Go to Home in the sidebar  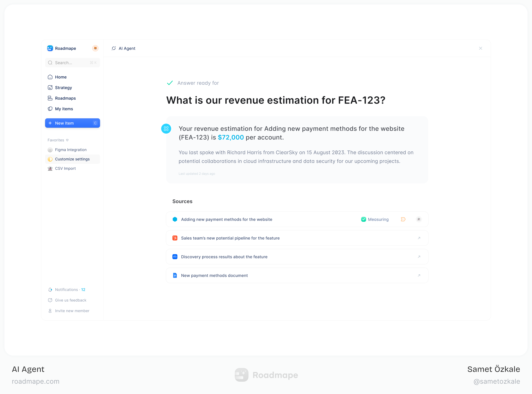tap(61, 77)
